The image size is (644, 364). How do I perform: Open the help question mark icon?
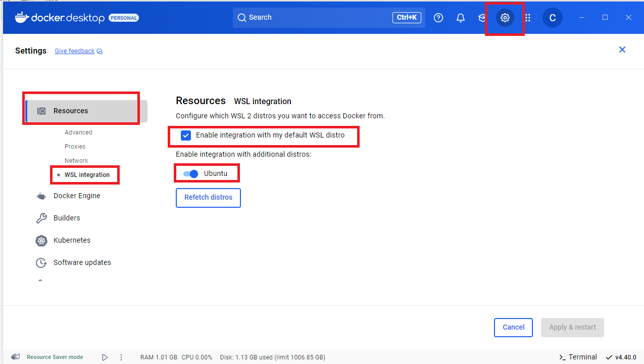pos(438,18)
